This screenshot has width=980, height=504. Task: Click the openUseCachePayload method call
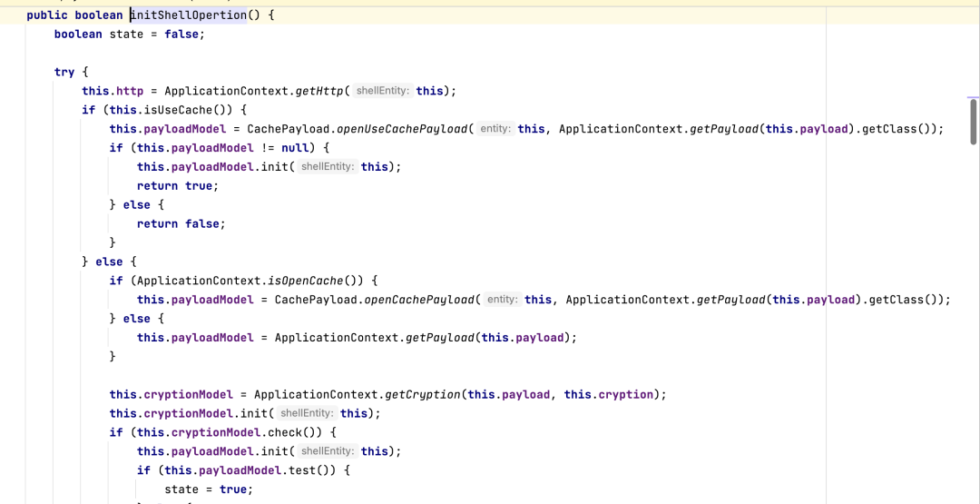[x=403, y=130]
